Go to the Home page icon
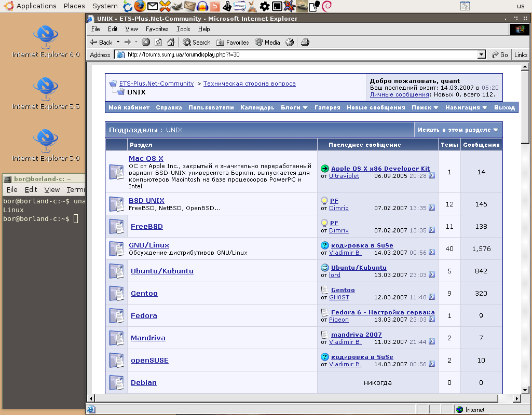 pyautogui.click(x=170, y=43)
